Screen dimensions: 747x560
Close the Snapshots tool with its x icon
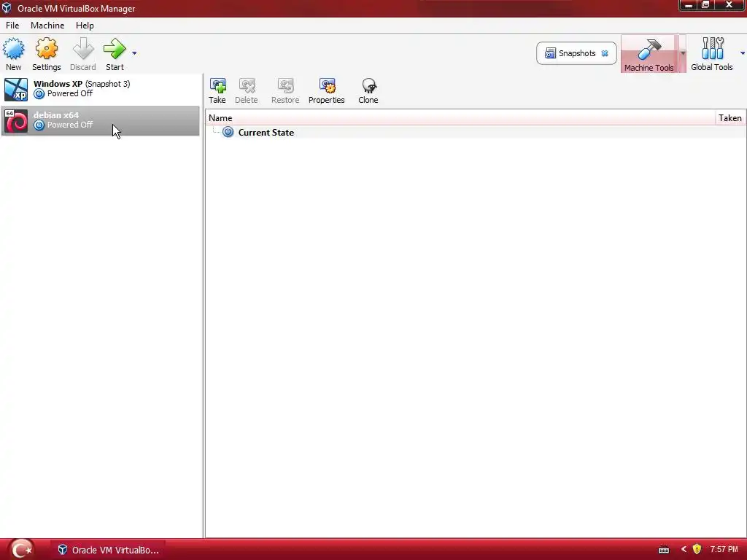click(x=605, y=53)
